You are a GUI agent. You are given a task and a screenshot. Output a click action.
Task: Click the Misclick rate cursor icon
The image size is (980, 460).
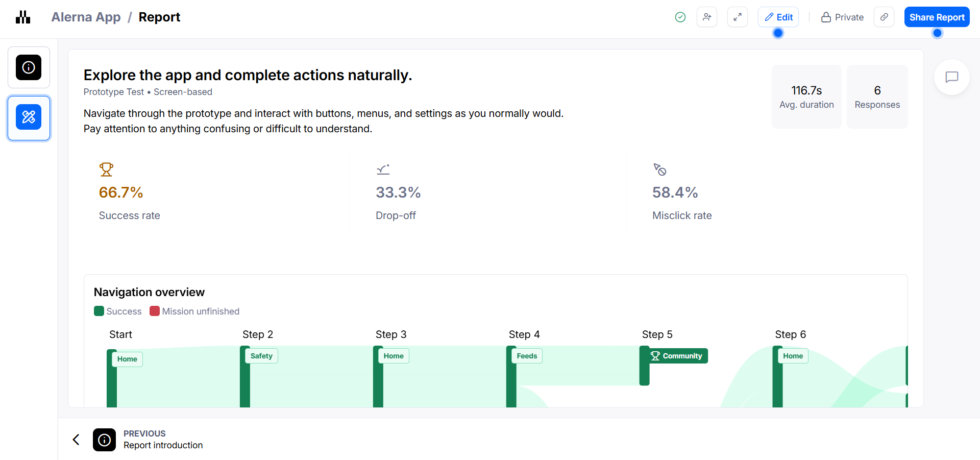point(659,169)
